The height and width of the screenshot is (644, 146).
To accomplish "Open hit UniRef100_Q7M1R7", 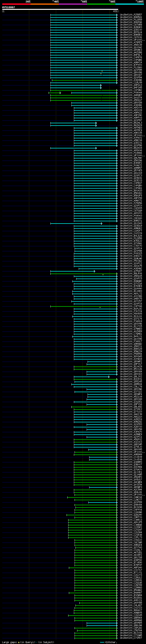I will pyautogui.click(x=131, y=271).
